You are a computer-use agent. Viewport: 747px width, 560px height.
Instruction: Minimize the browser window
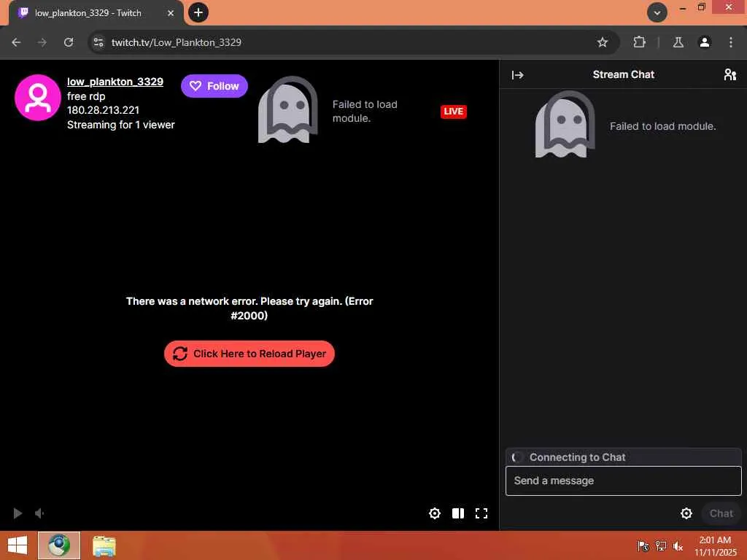pyautogui.click(x=682, y=7)
